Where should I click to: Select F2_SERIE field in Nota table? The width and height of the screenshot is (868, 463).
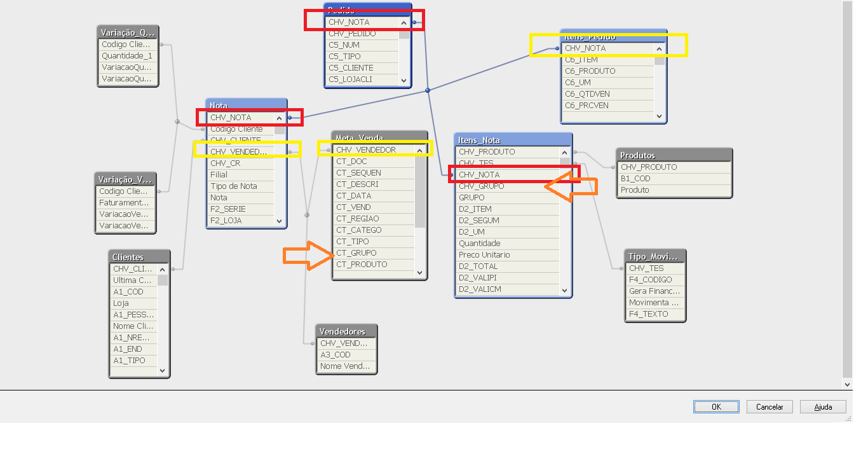[x=241, y=209]
